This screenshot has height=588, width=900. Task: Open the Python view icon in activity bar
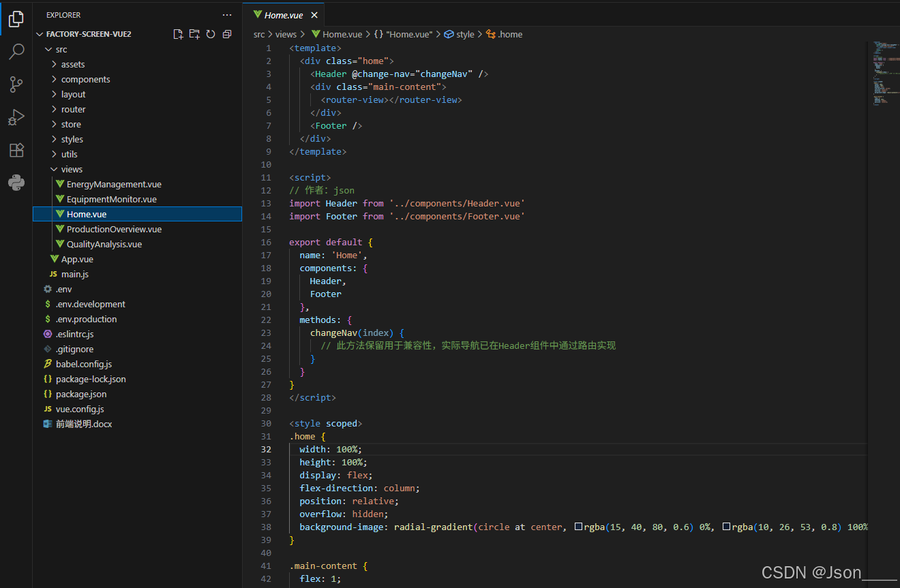pos(16,183)
